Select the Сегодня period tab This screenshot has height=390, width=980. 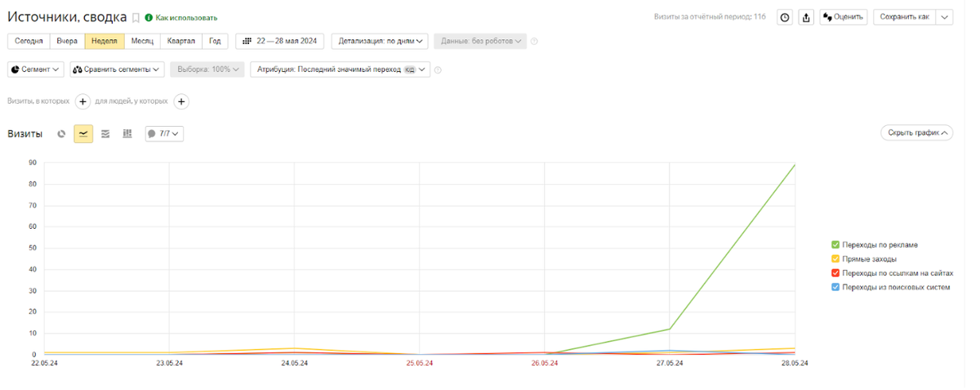[x=29, y=41]
